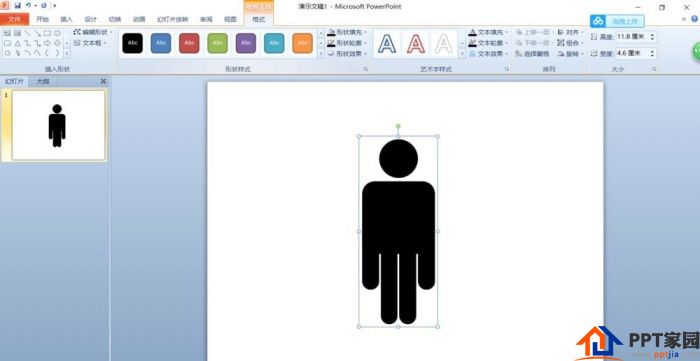Switch to the Insert (插入) ribbon tab
This screenshot has width=700, height=361.
coord(67,19)
